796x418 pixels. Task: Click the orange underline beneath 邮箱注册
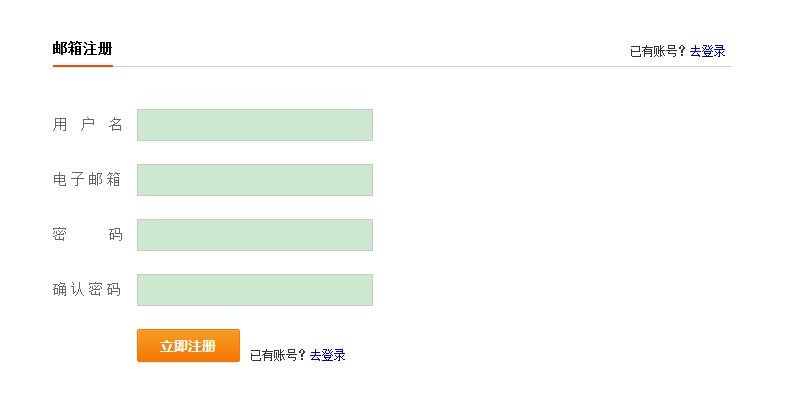(82, 65)
